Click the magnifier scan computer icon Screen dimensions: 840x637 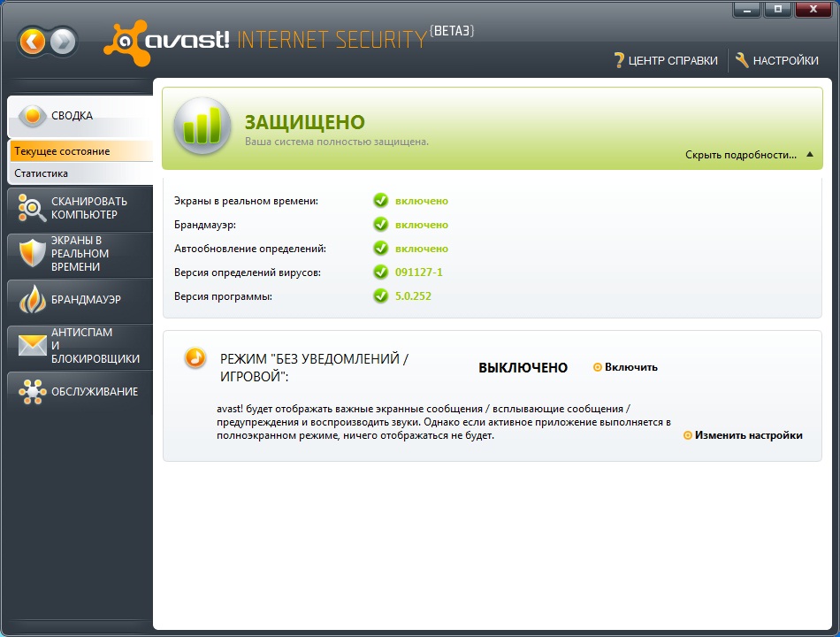(x=32, y=208)
